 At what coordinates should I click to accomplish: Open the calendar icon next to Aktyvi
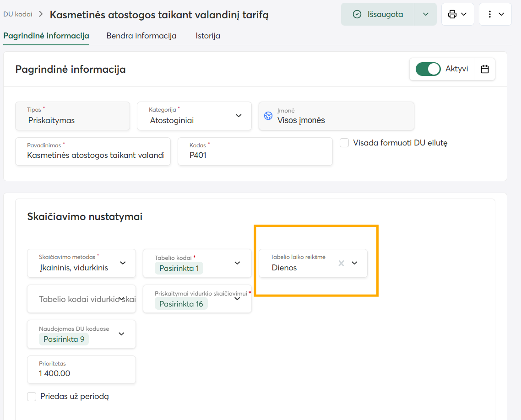(485, 69)
